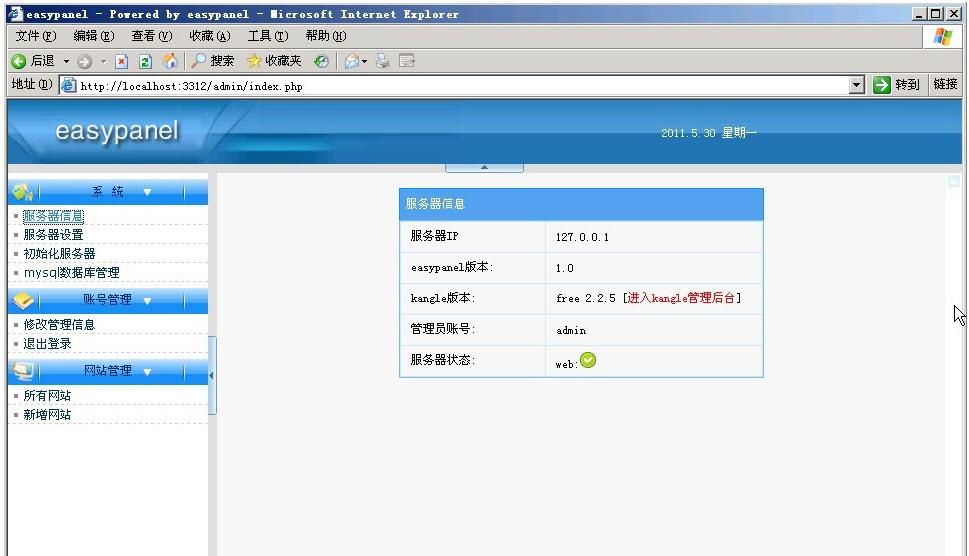Click the admin account value
This screenshot has height=556, width=969.
pyautogui.click(x=571, y=331)
